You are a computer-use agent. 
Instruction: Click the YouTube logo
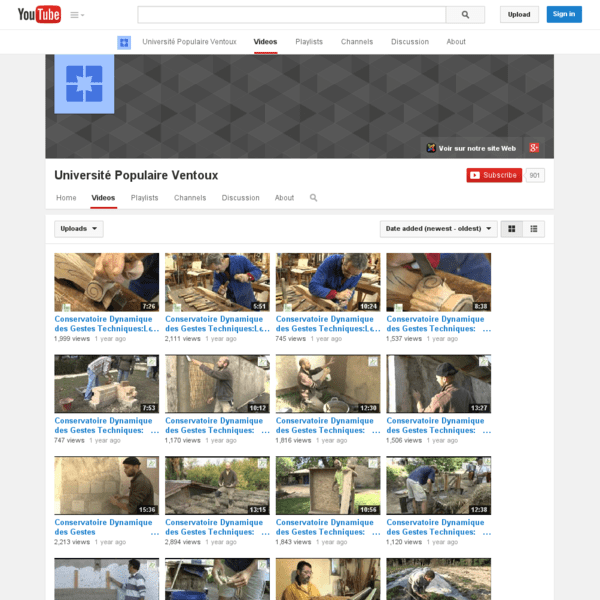pos(39,14)
